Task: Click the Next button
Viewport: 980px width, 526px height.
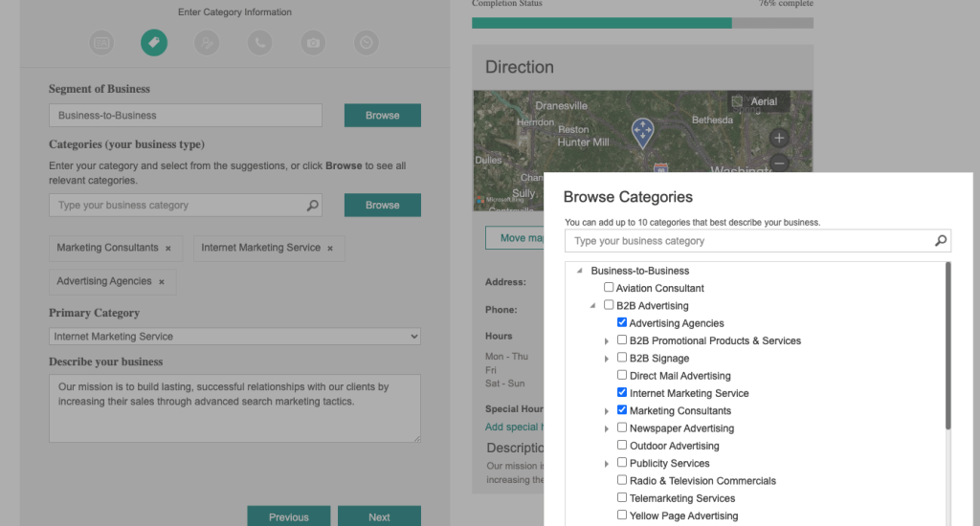Action: coord(379,516)
